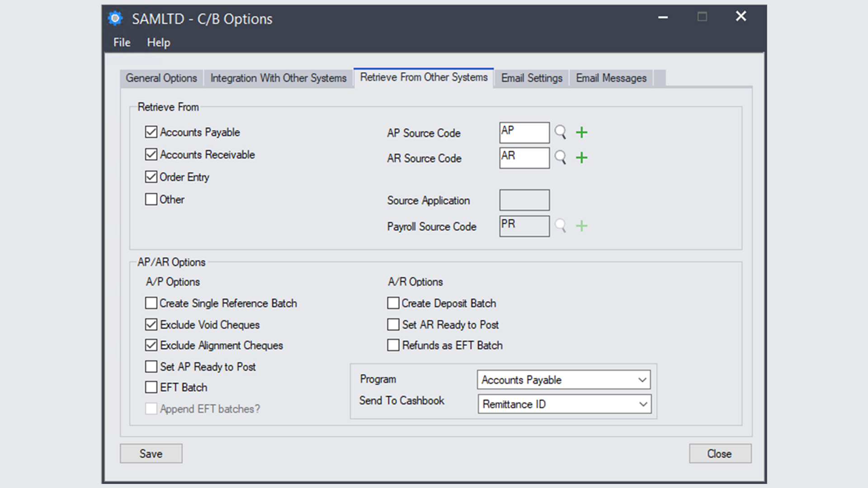
Task: Open the AR Source Code finder
Action: (561, 158)
